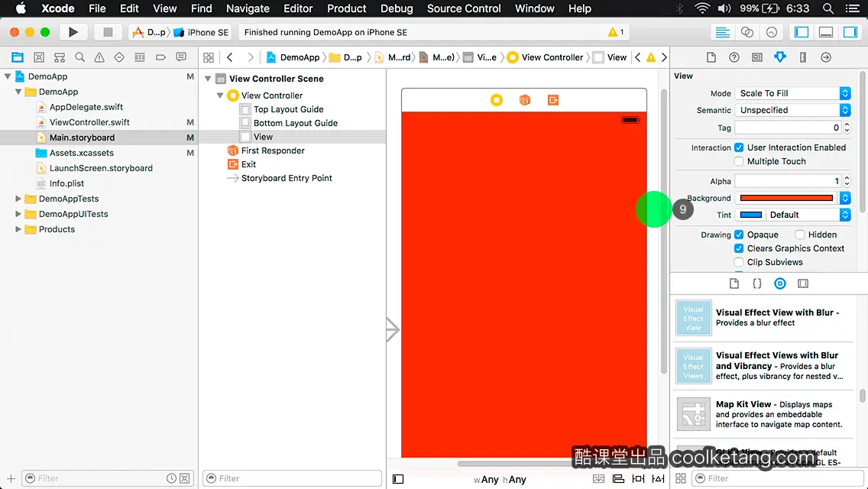Click the blue Tint color swatch
868x489 pixels.
pos(750,215)
